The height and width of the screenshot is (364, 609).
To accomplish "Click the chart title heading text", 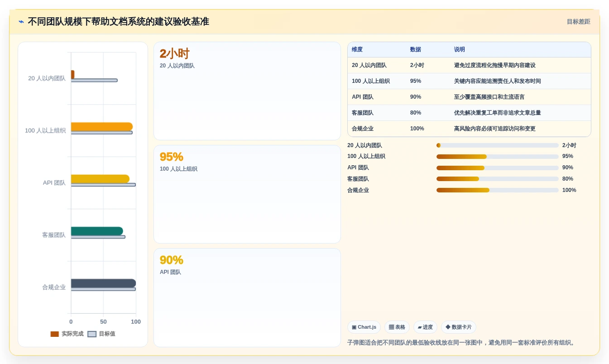I will coord(118,22).
